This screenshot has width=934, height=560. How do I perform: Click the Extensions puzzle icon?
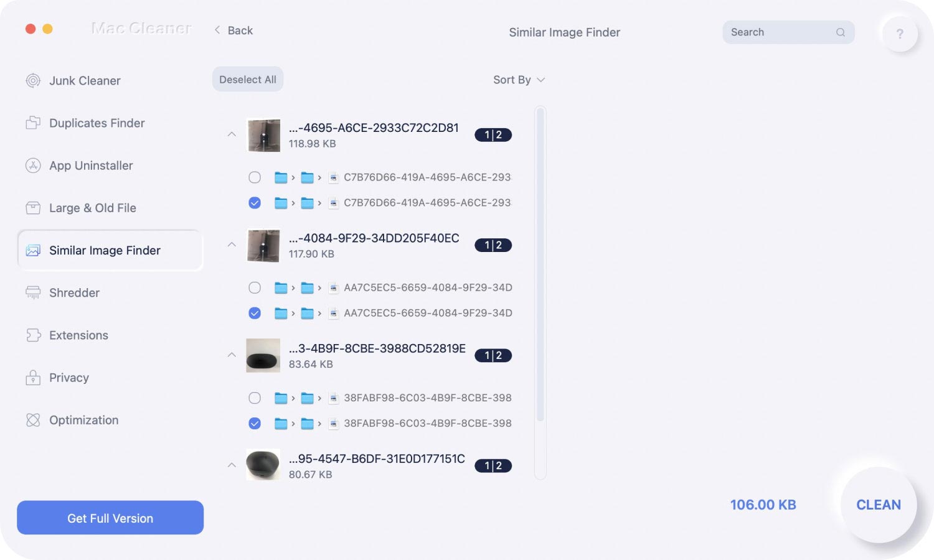click(33, 335)
